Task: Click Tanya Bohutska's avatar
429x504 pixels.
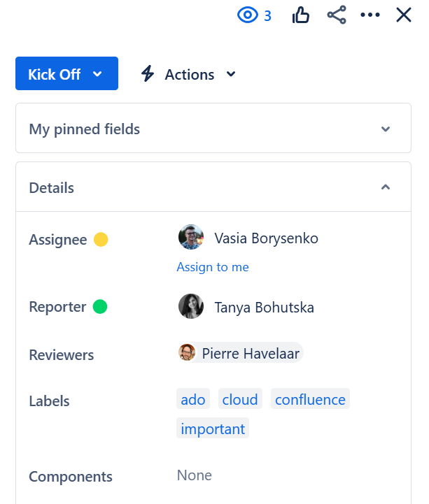Action: pyautogui.click(x=191, y=306)
